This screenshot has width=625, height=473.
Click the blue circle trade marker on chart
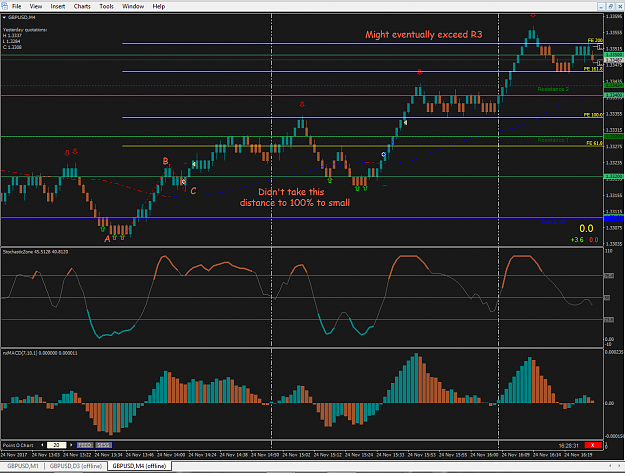pyautogui.click(x=383, y=154)
